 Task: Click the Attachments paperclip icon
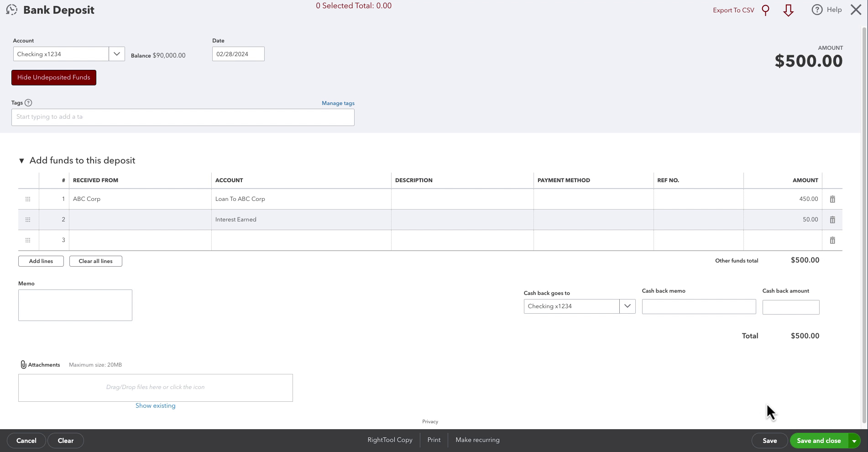click(x=23, y=365)
